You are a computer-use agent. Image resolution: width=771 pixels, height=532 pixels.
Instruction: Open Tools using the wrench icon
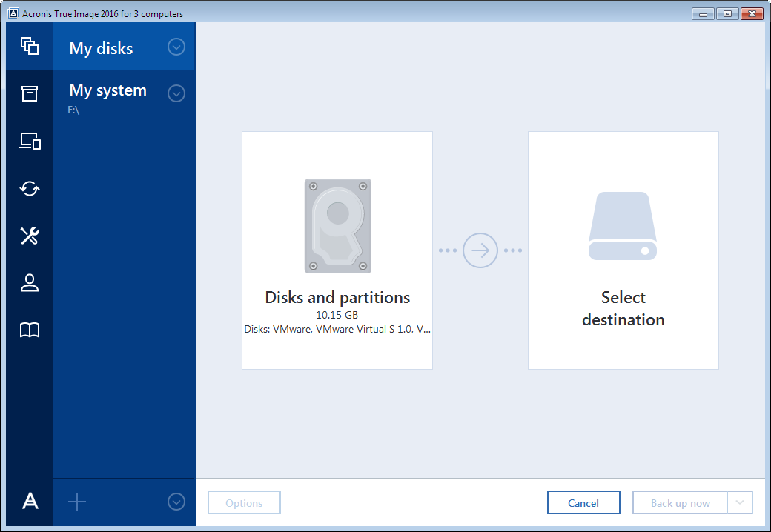pyautogui.click(x=30, y=236)
